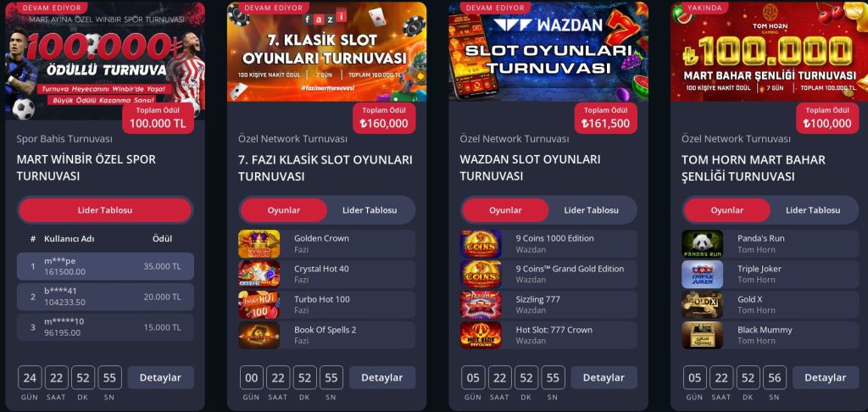Screen dimensions: 868x412
Task: Select the Crystal Hot 40 game icon
Action: (x=259, y=274)
